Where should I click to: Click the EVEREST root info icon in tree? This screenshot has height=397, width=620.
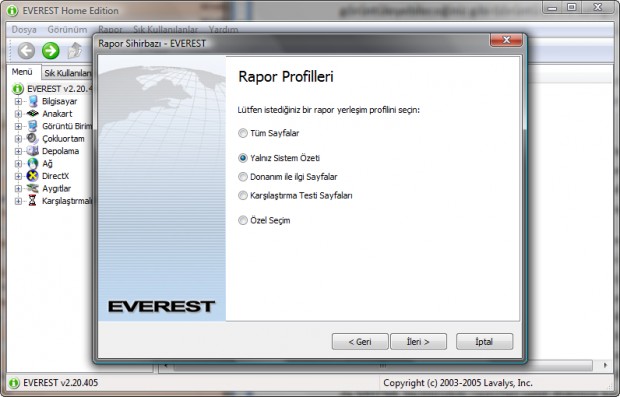coord(18,89)
